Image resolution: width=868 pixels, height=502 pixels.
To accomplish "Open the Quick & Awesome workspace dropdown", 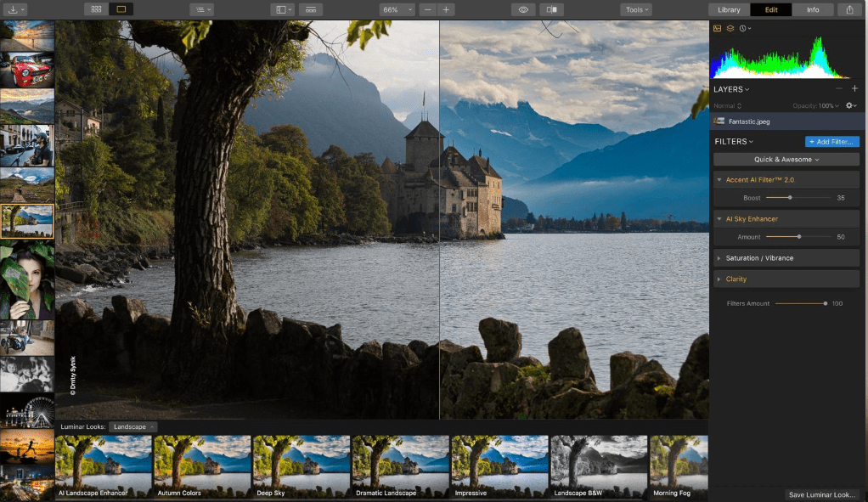I will click(786, 159).
